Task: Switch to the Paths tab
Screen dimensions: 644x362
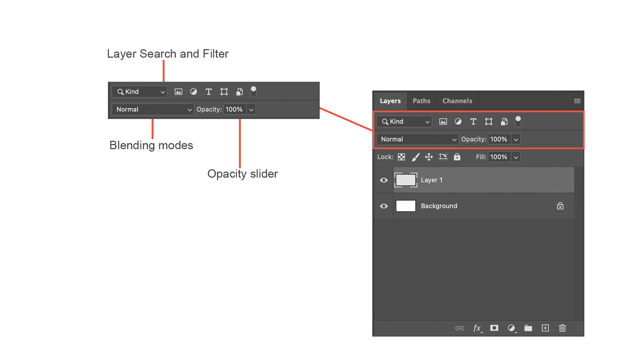Action: [x=421, y=101]
